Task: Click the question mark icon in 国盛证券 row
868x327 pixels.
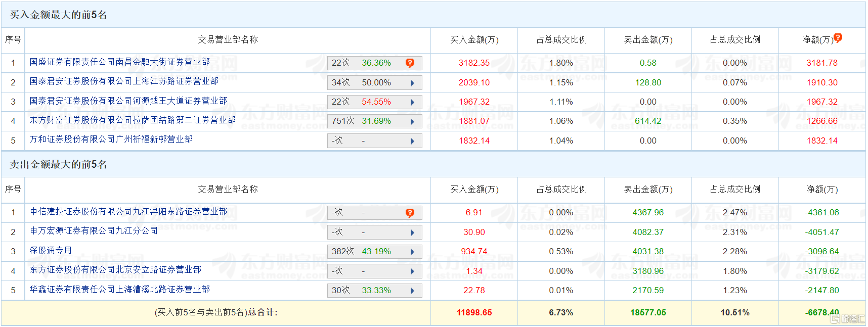Action: pyautogui.click(x=410, y=63)
